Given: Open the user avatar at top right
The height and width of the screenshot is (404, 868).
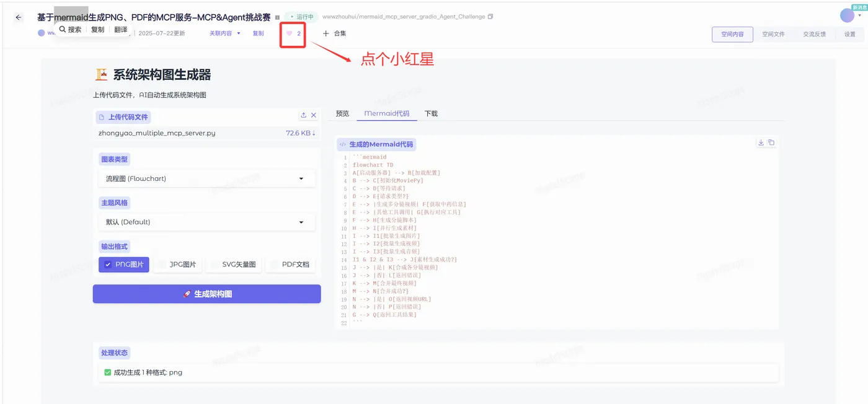Looking at the screenshot, I should (x=847, y=15).
